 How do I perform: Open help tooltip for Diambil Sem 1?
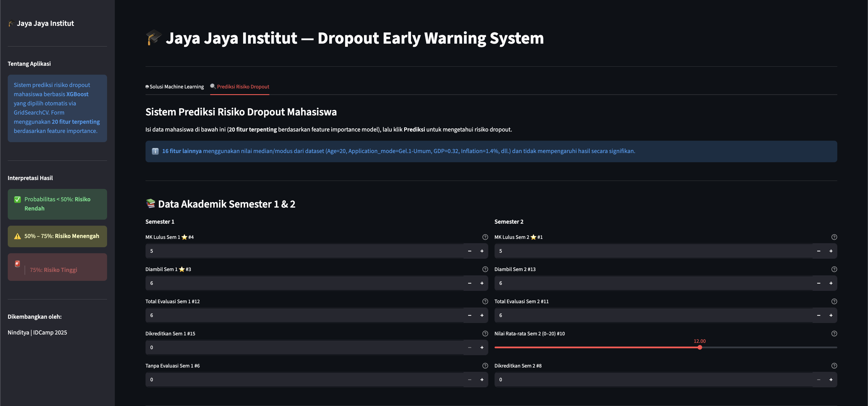(485, 269)
